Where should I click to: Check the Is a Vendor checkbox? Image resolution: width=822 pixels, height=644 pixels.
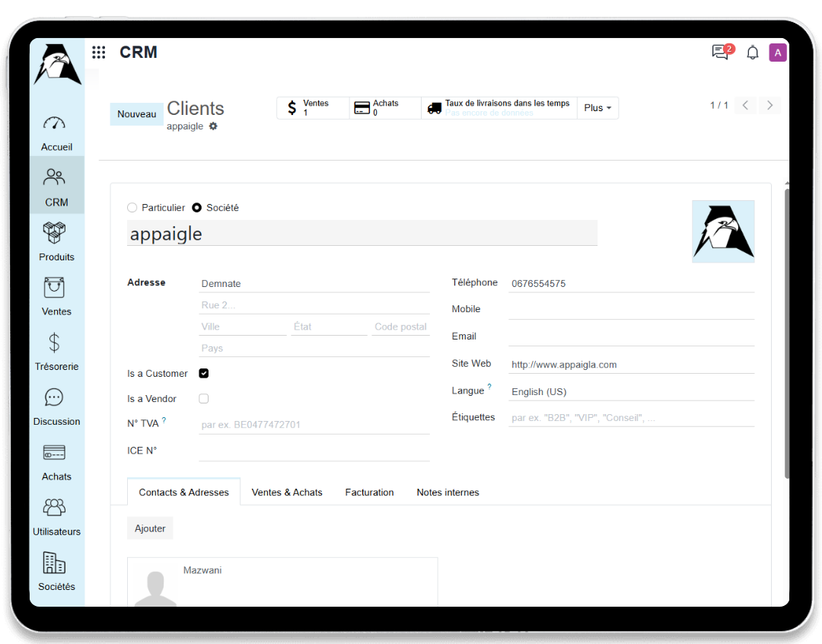[204, 399]
